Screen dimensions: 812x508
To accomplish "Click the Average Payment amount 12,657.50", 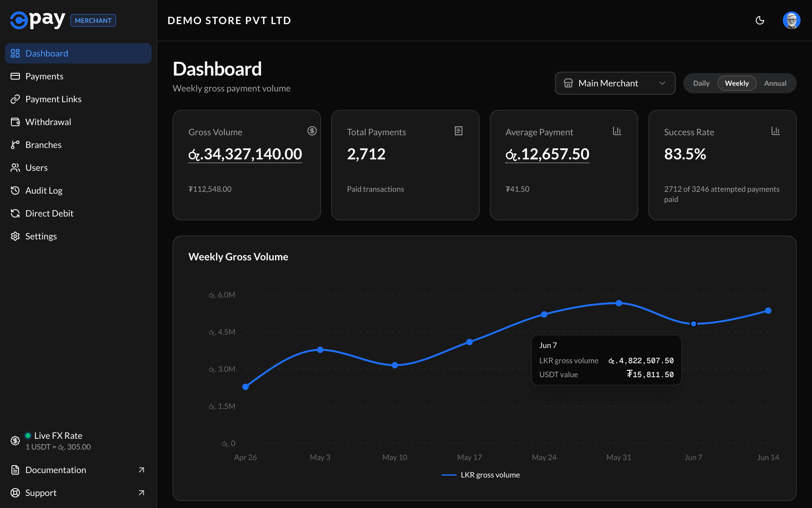I will pyautogui.click(x=547, y=154).
